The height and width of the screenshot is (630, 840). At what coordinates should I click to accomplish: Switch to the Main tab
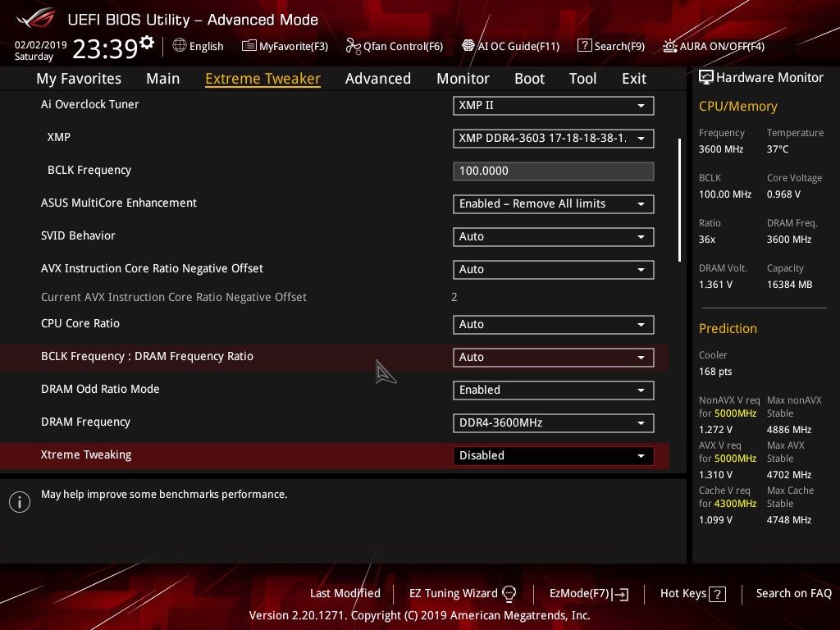pos(163,78)
